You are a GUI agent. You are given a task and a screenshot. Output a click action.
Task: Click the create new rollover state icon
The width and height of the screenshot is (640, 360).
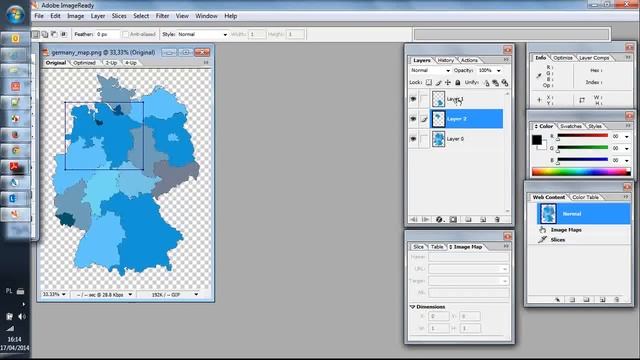[x=602, y=300]
